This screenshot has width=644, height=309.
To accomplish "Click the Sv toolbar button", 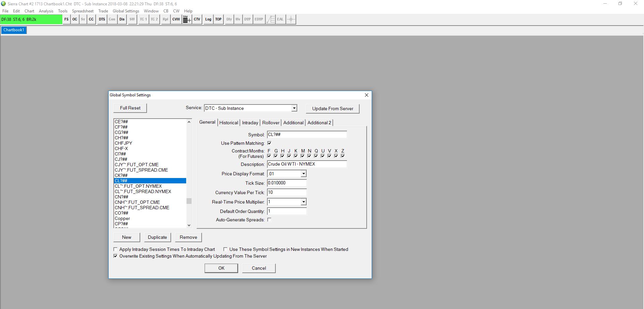I will [83, 19].
